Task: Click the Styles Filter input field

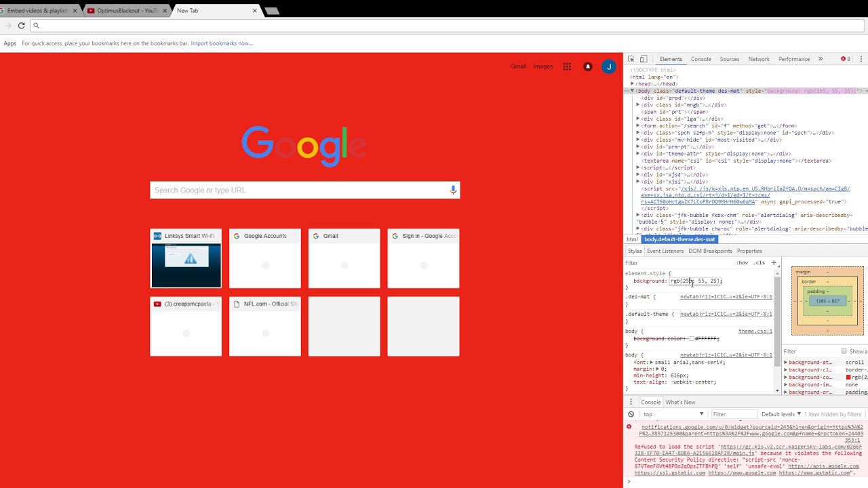Action: click(x=678, y=263)
